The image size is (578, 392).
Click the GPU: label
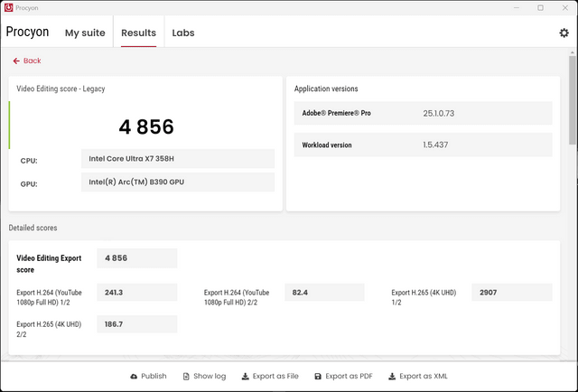coord(29,184)
